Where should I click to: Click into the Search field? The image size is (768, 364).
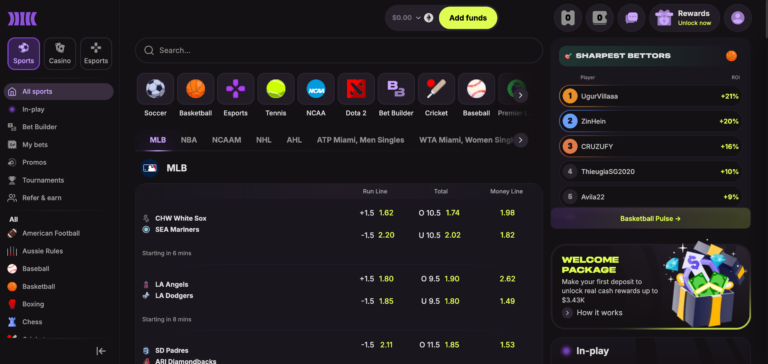[339, 50]
